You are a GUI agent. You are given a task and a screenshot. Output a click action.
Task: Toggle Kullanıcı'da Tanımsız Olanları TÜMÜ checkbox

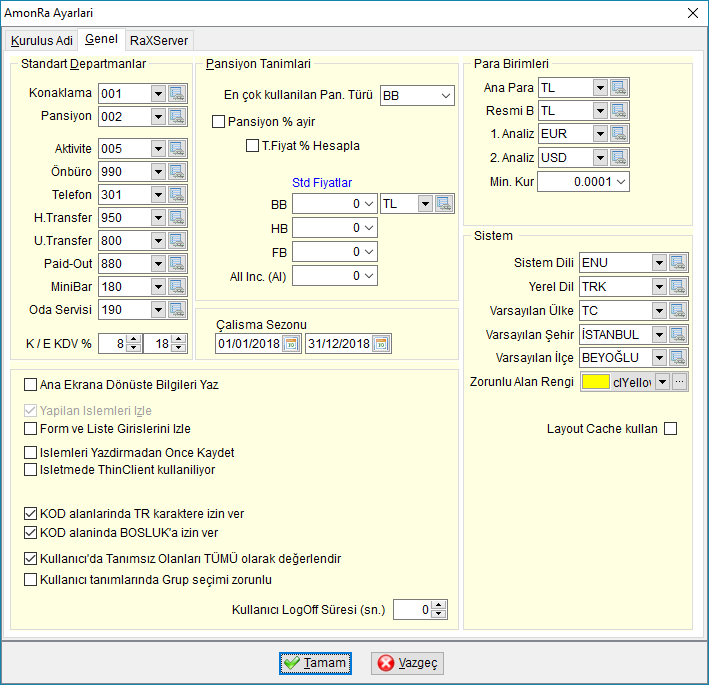coord(30,559)
